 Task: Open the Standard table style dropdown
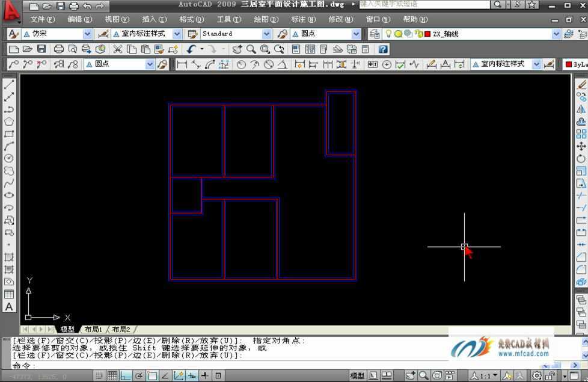pos(266,34)
